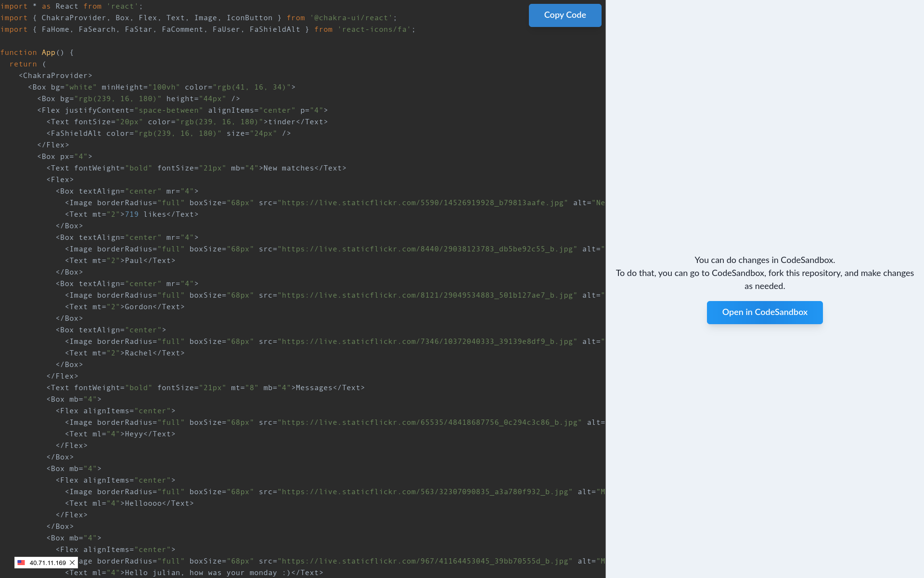Screen dimensions: 924x578
Task: Click the function App declaration line
Action: click(37, 53)
